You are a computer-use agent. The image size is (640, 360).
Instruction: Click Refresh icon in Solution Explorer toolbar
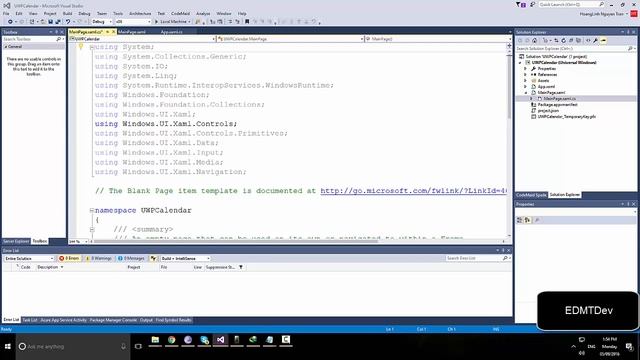(564, 40)
